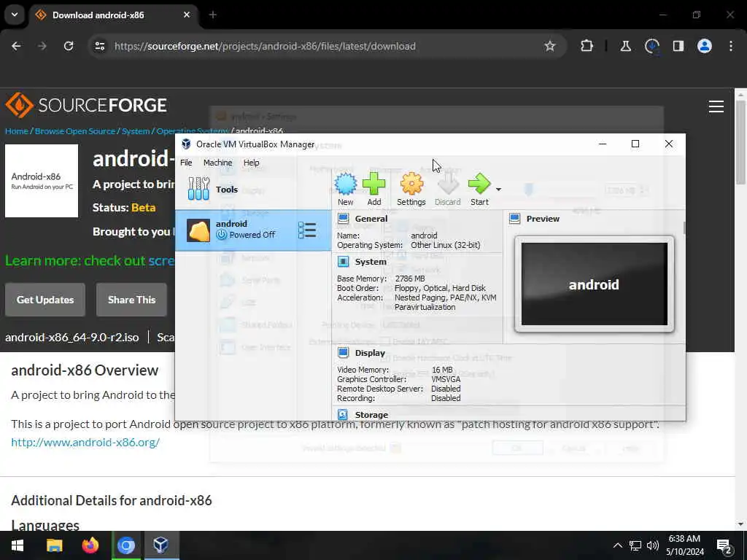Open Settings gear in VirtualBox toolbar
The height and width of the screenshot is (560, 747).
tap(411, 184)
